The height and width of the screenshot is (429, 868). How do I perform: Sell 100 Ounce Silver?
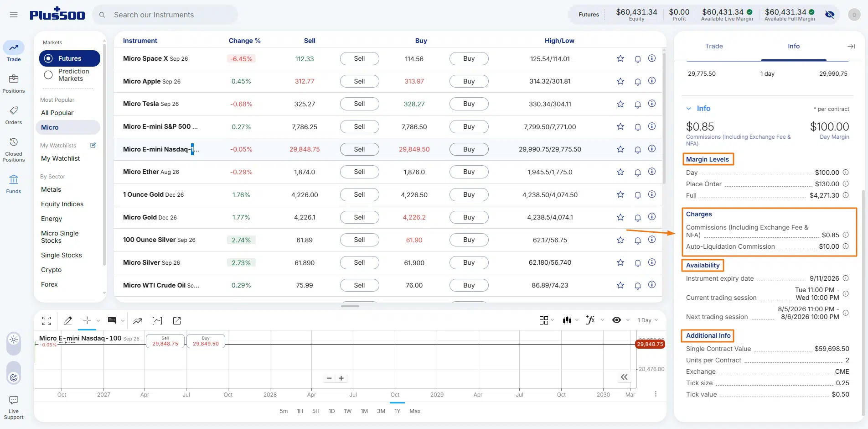(359, 240)
